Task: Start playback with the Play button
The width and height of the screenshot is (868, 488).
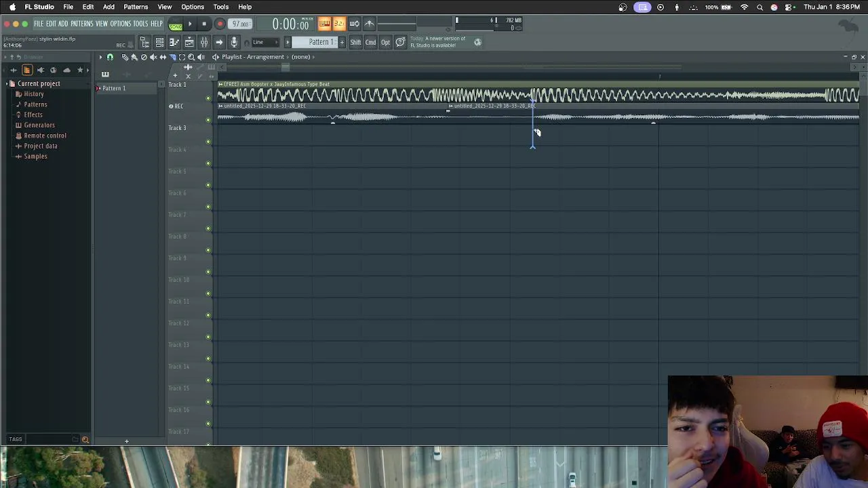Action: pyautogui.click(x=191, y=24)
